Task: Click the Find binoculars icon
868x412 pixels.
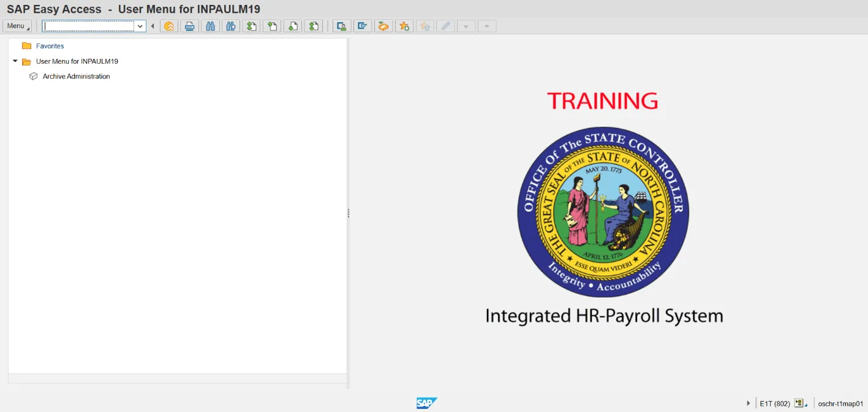Action: click(211, 26)
